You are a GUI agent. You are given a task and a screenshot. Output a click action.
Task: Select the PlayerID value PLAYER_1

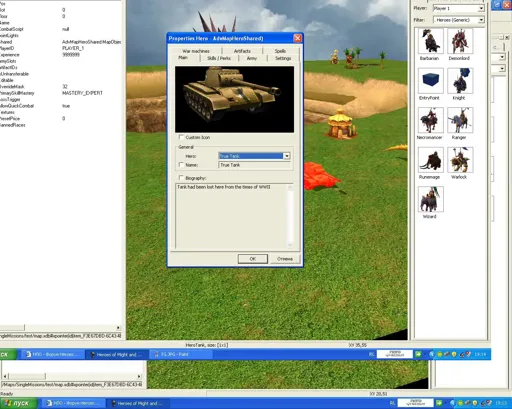[x=73, y=48]
